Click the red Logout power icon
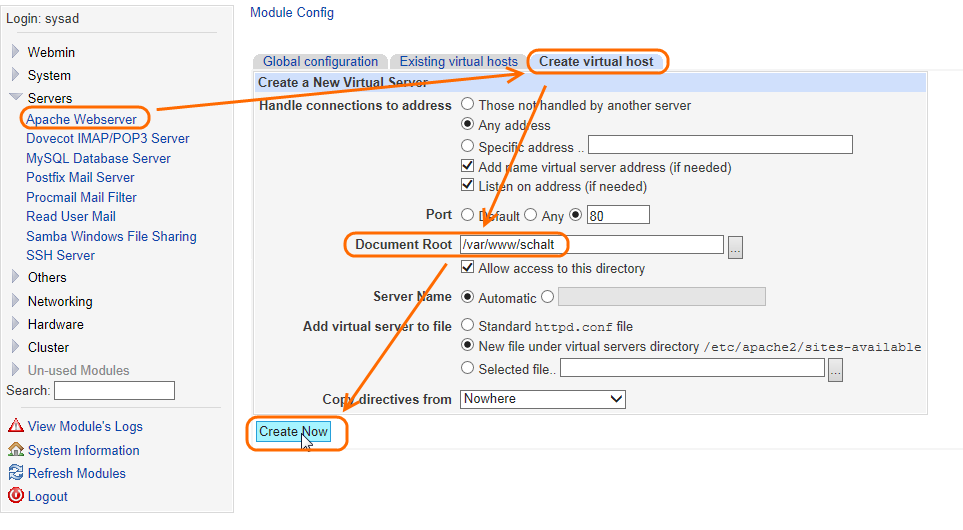Viewport: 963px width, 530px height. coord(15,496)
